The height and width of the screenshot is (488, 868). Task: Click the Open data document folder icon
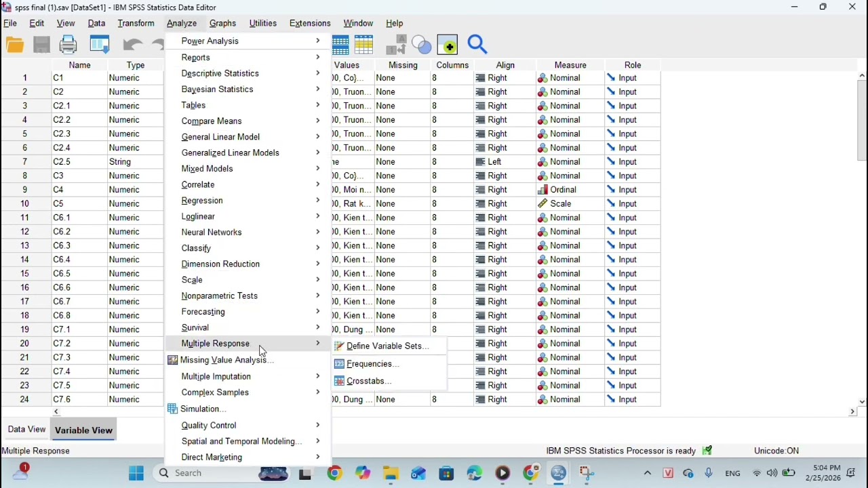(x=15, y=45)
